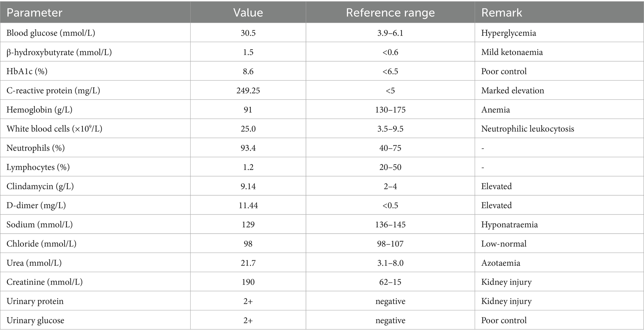The width and height of the screenshot is (644, 335).
Task: Click the Hyponatraemia remark cell
Action: [x=509, y=225]
